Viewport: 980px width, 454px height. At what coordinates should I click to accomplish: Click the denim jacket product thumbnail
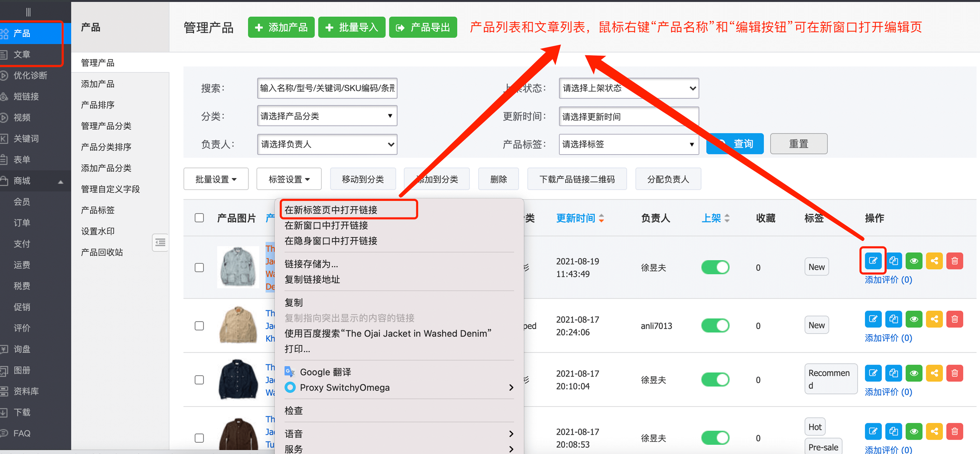pyautogui.click(x=238, y=267)
